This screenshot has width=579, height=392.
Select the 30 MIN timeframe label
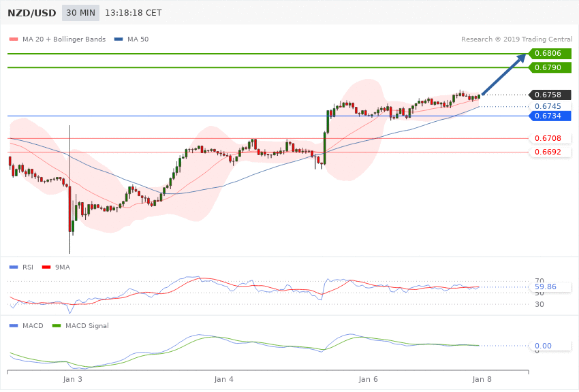point(80,13)
